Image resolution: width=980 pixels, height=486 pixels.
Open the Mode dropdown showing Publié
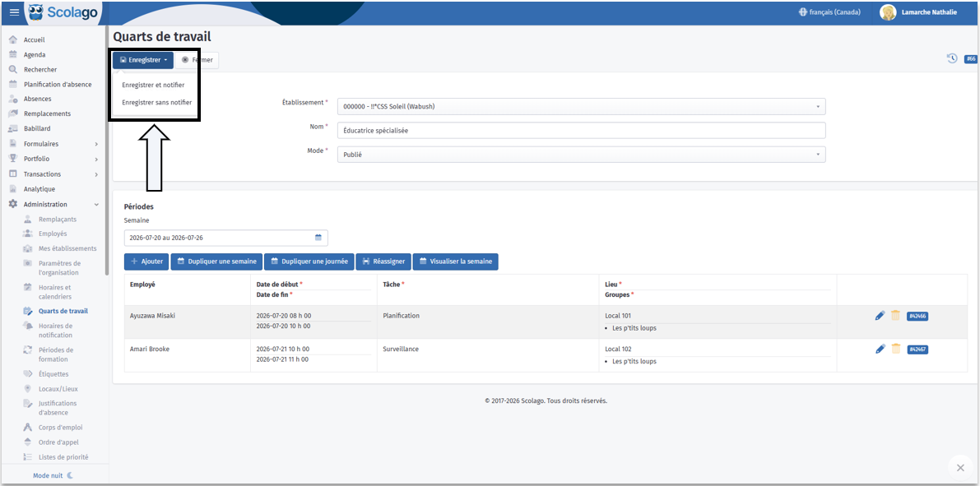pyautogui.click(x=581, y=155)
